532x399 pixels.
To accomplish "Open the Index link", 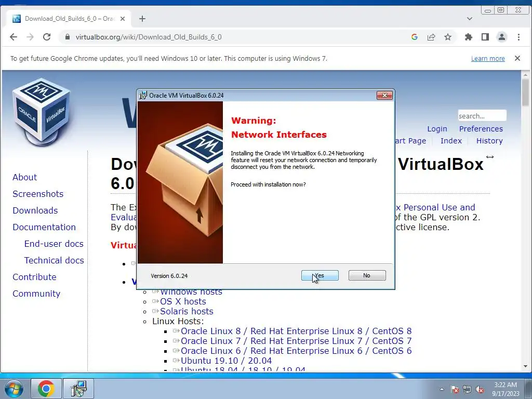I will click(451, 141).
